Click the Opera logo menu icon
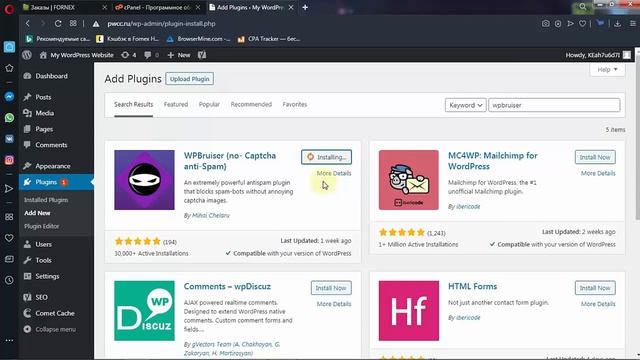 pos(9,9)
